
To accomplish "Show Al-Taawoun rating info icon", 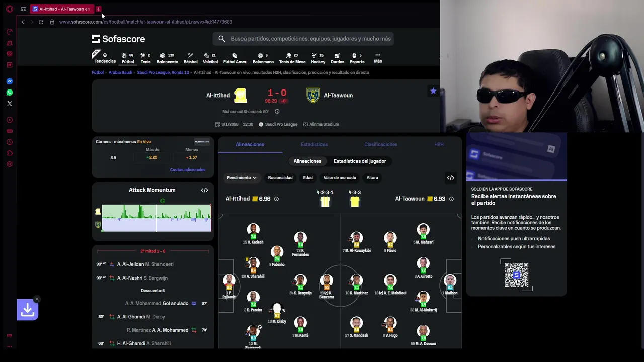I will pyautogui.click(x=451, y=199).
